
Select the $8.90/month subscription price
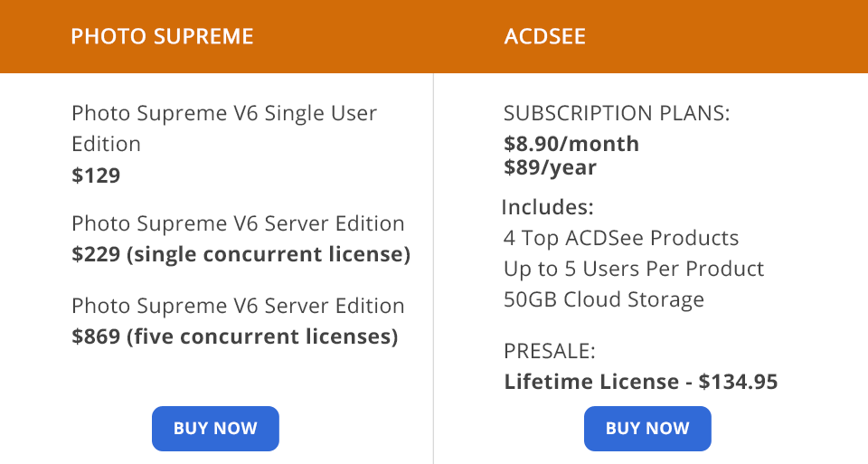pos(571,144)
